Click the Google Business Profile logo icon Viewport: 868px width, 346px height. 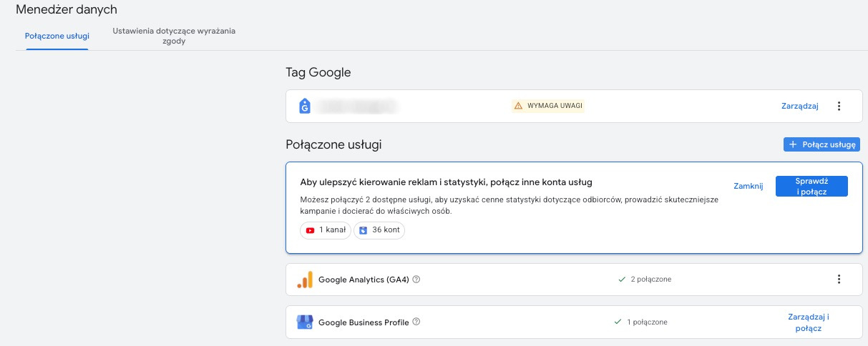tap(305, 322)
